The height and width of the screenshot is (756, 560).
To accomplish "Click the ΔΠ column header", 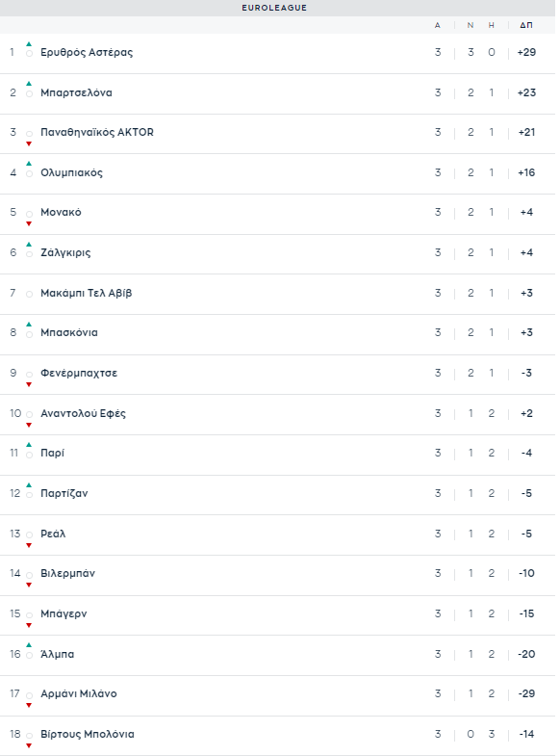I will 526,25.
